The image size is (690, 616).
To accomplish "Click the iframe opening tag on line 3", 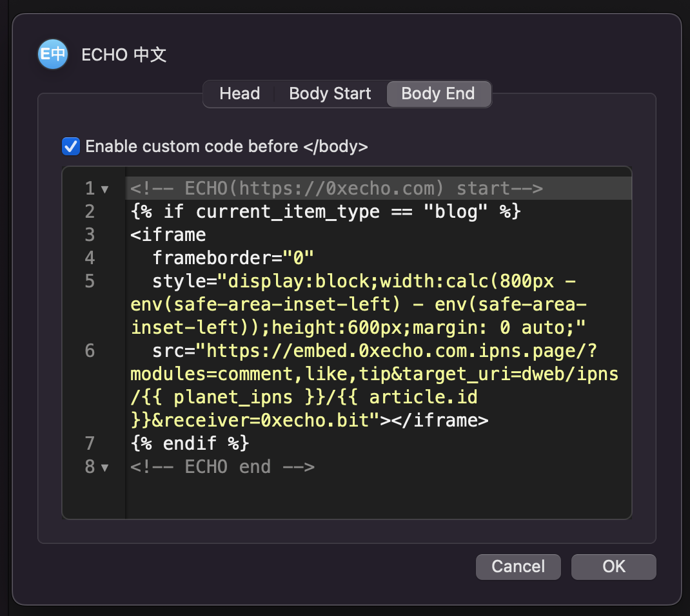I will pos(168,235).
